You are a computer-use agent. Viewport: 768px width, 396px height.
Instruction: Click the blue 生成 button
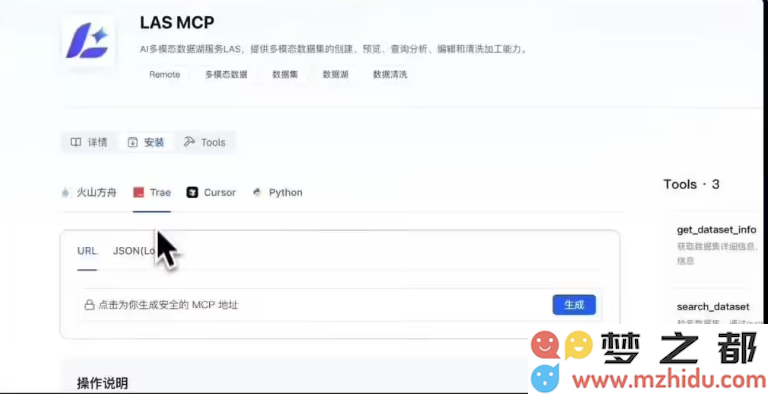574,305
